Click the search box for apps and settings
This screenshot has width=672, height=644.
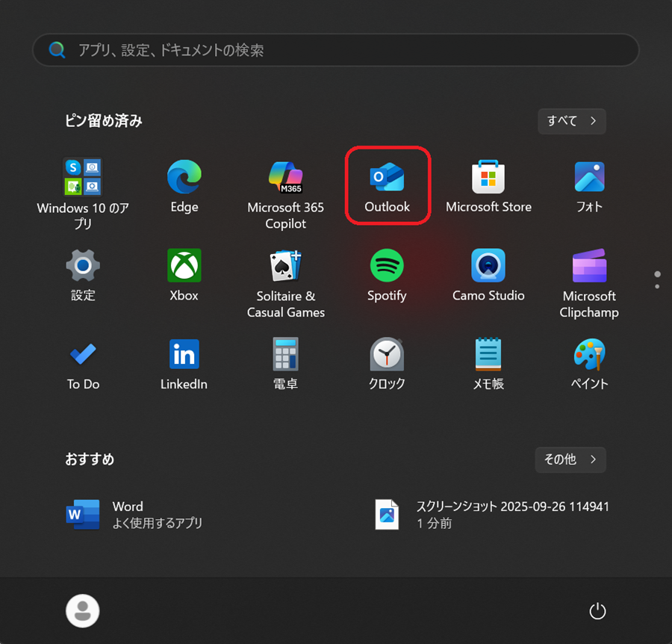(x=336, y=50)
